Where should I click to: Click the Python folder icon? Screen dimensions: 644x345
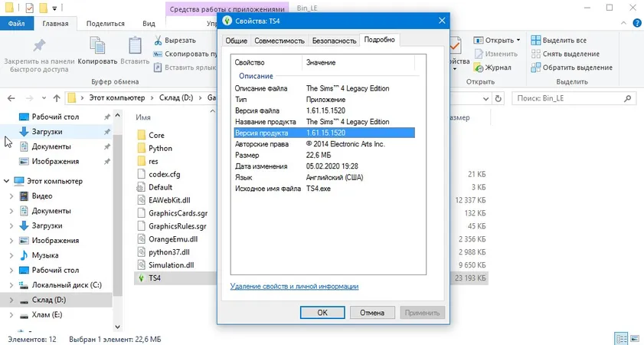pyautogui.click(x=142, y=148)
